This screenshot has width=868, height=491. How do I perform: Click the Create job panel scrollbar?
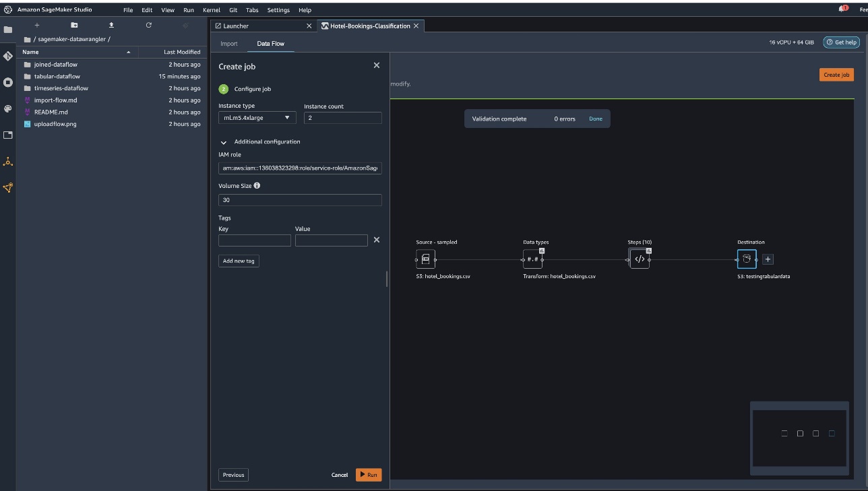click(387, 279)
